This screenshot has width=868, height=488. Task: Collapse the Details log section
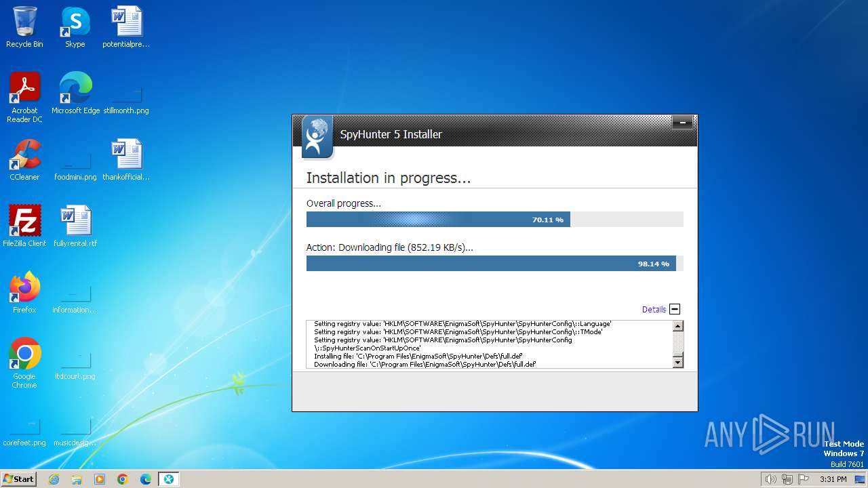pos(675,309)
